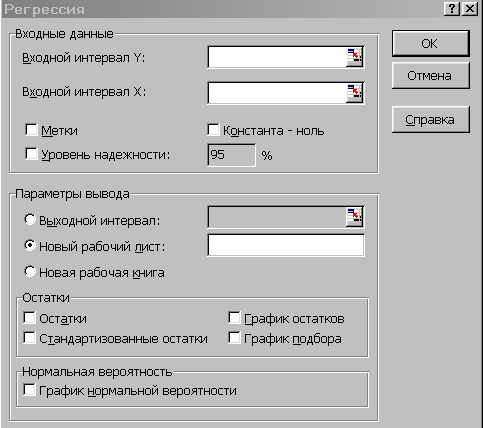Enable the Метки checkbox

point(31,130)
